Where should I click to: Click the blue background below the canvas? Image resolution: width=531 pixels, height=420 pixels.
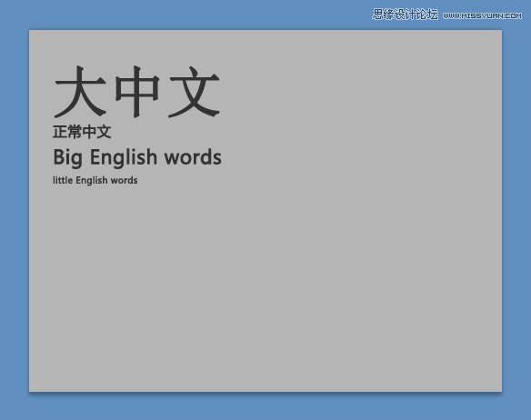click(265, 406)
